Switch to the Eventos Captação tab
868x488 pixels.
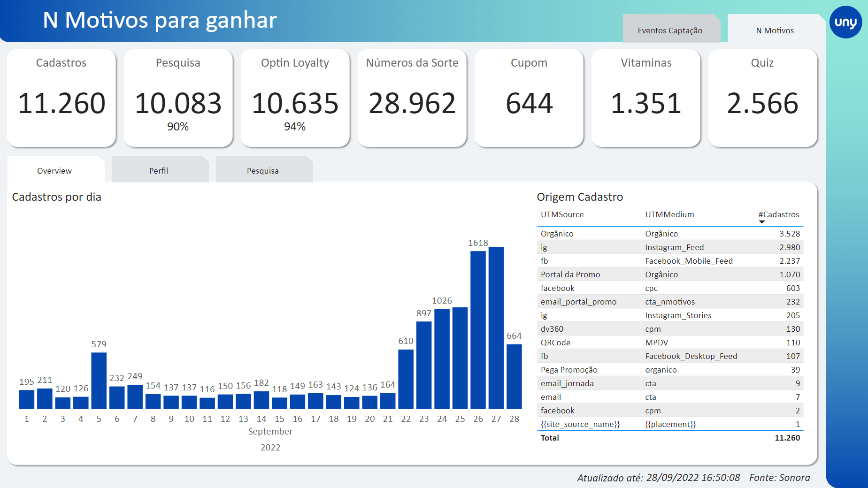[x=670, y=30]
